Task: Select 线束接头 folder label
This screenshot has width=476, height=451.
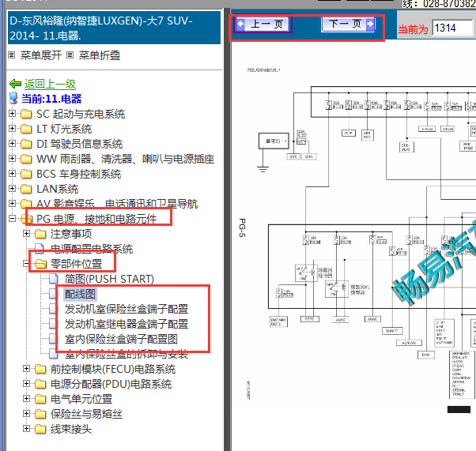Action: point(71,429)
